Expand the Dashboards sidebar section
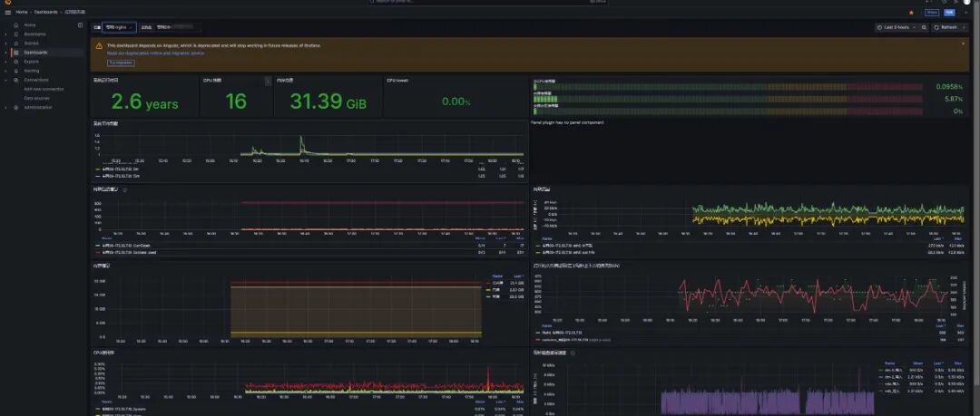The width and height of the screenshot is (980, 416). (x=6, y=53)
